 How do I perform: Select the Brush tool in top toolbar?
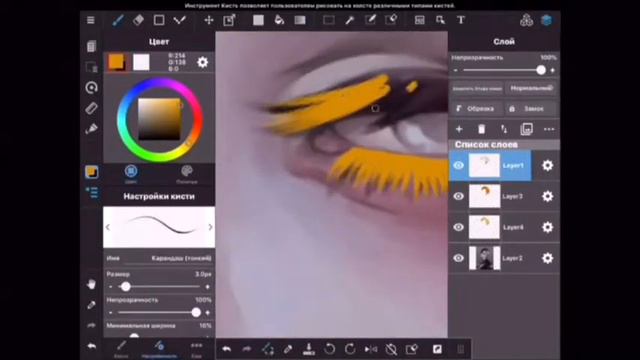point(118,20)
